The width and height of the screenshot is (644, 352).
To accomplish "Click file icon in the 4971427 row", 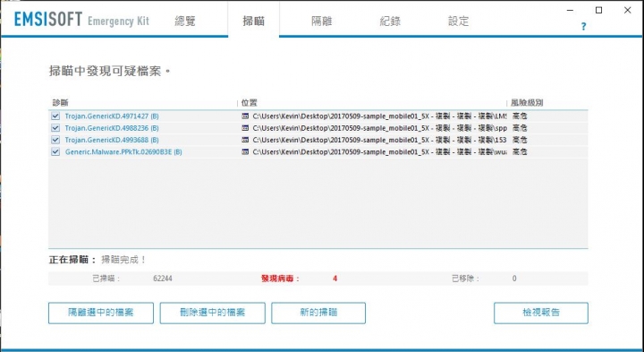I will (x=245, y=116).
